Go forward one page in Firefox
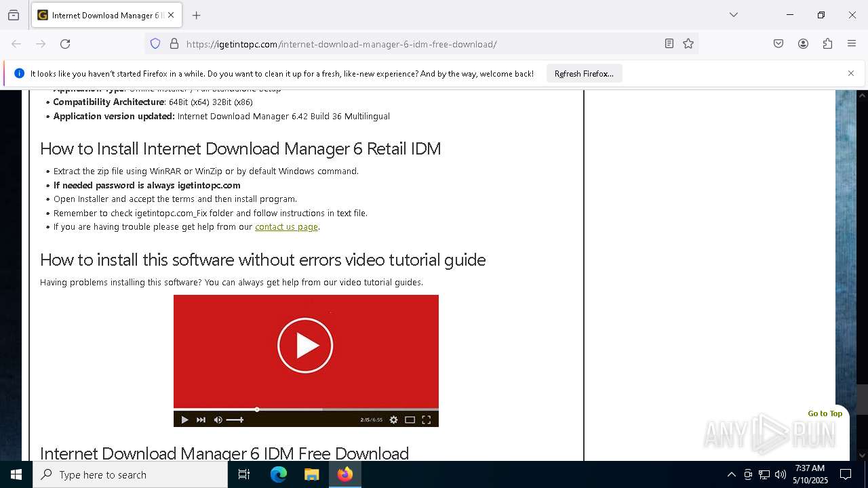Screen dimensions: 868x488 pyautogui.click(x=41, y=44)
